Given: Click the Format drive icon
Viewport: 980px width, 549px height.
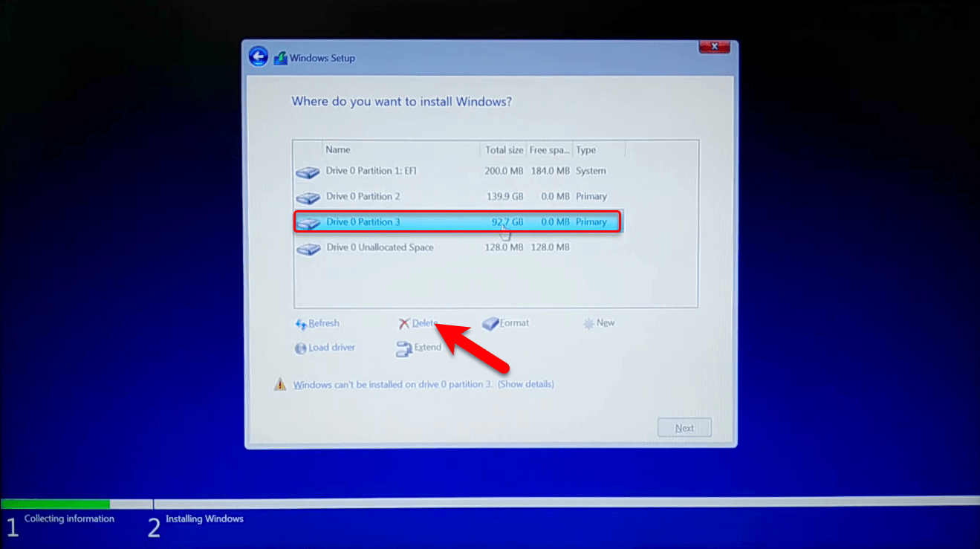Looking at the screenshot, I should (x=490, y=324).
